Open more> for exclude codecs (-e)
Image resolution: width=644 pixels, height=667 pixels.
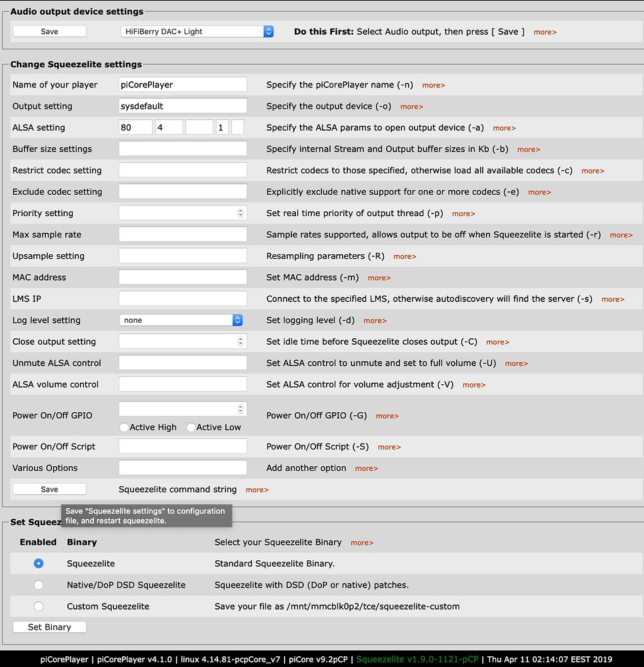[x=539, y=192]
